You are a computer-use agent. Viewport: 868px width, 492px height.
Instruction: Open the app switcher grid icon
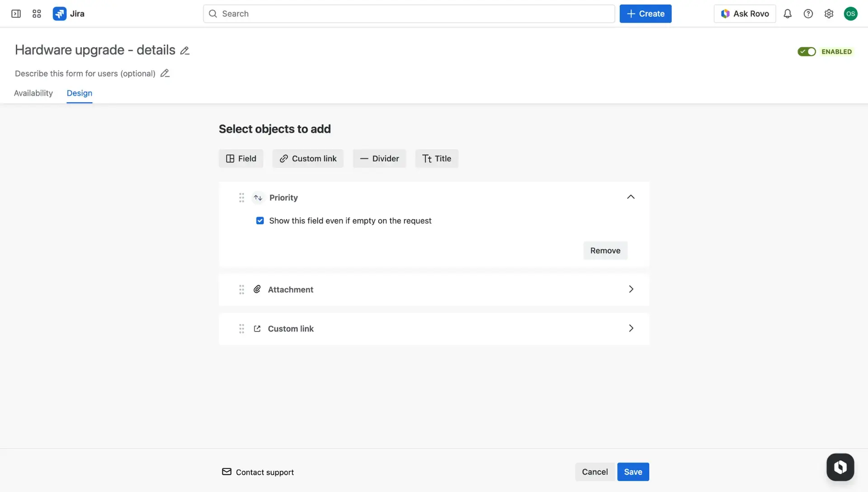click(37, 14)
